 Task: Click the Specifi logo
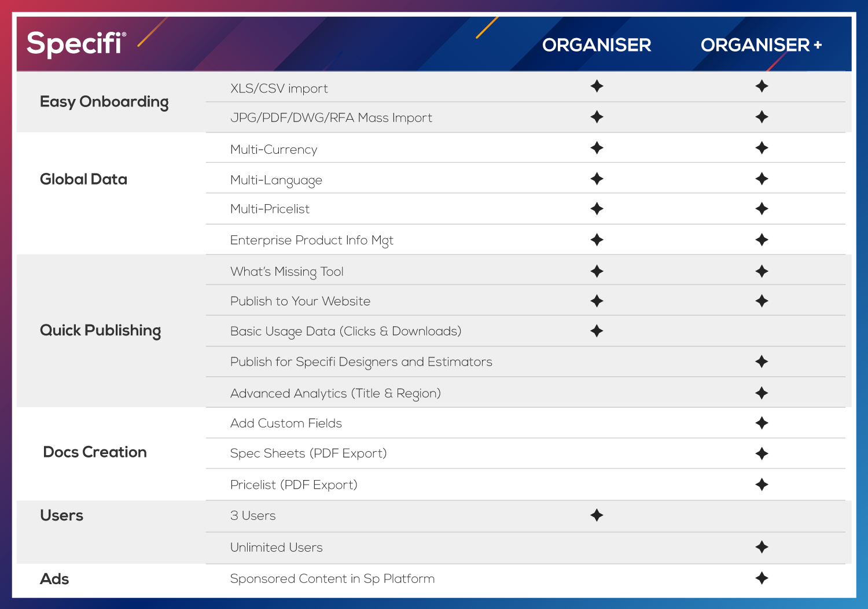[76, 43]
